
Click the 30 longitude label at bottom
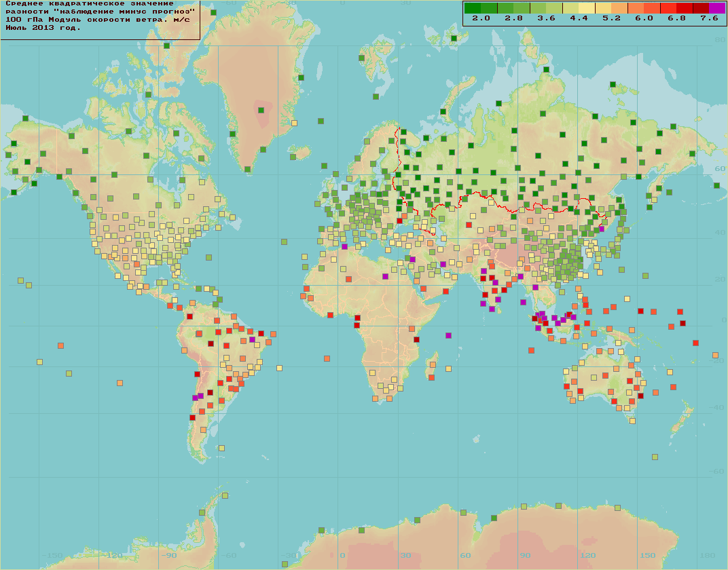pyautogui.click(x=406, y=555)
